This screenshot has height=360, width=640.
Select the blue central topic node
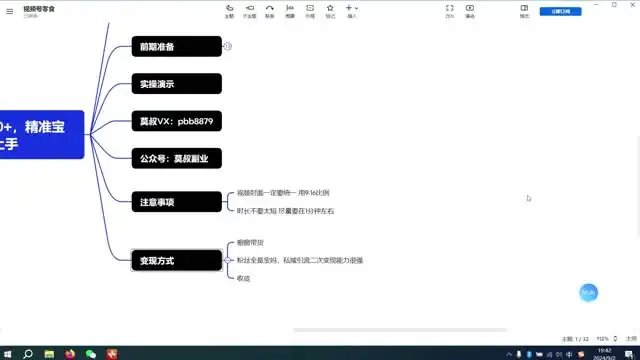(x=42, y=135)
